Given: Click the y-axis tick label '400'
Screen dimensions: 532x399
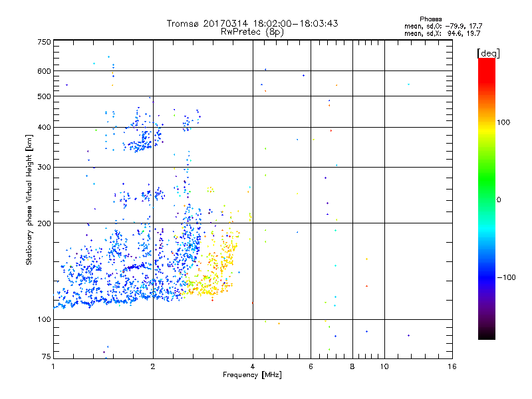Looking at the screenshot, I should [45, 127].
